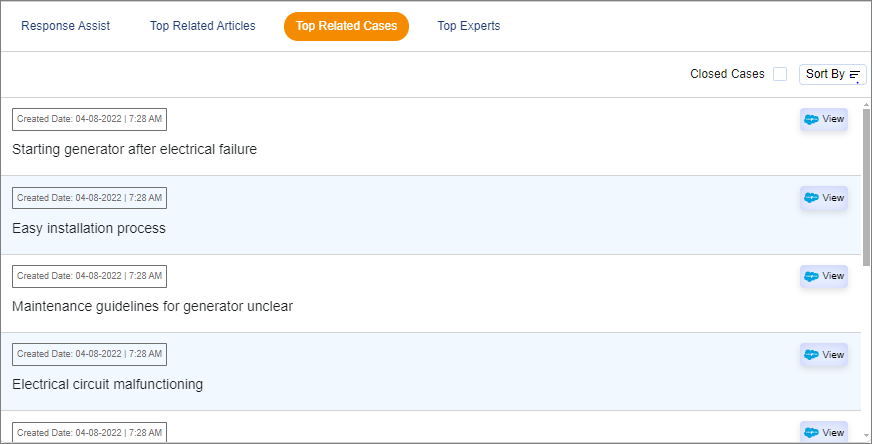Open case Starting generator after electrical failure
The image size is (872, 444).
point(134,150)
